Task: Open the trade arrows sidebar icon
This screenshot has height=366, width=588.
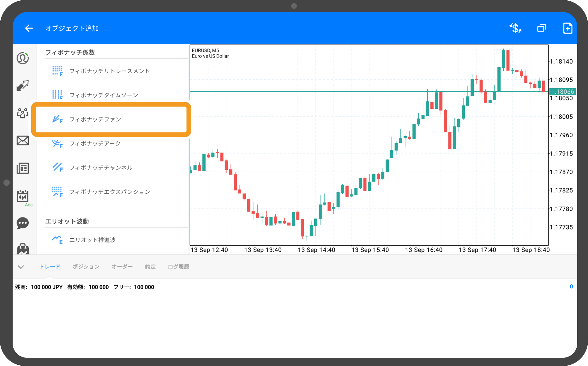Action: click(x=23, y=85)
